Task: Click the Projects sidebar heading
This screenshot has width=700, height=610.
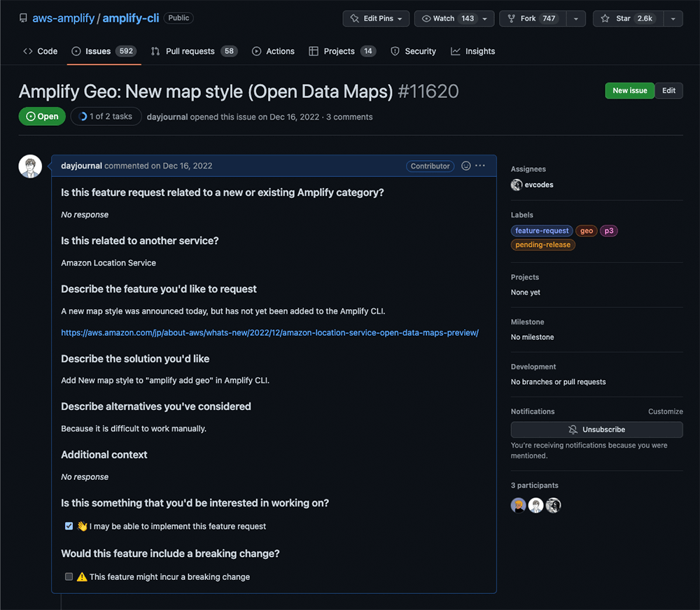Action: [x=524, y=277]
